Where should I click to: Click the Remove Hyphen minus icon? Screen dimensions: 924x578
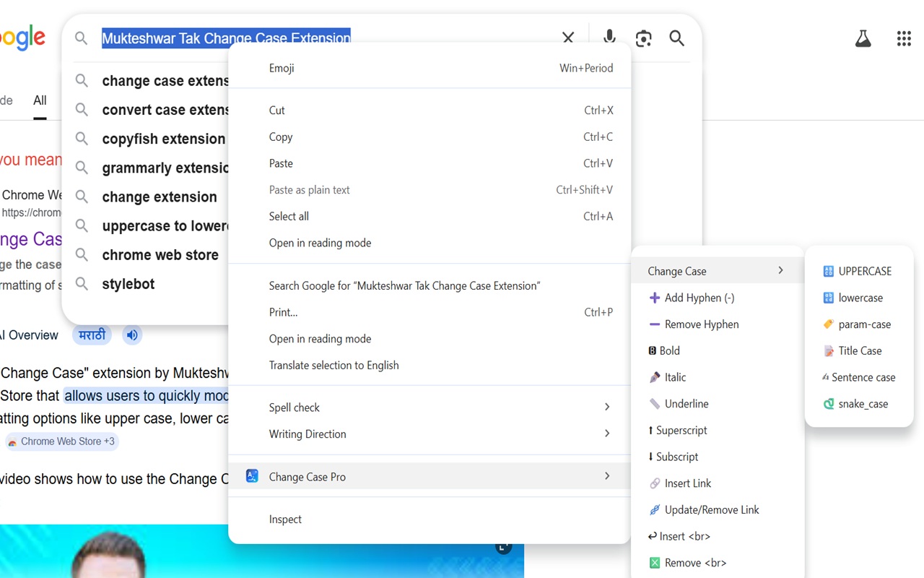click(x=655, y=324)
